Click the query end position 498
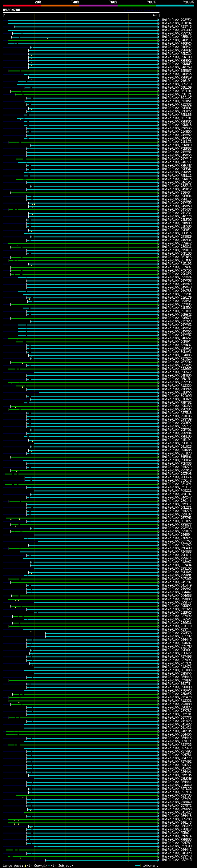Viewport: 197px width, 868px height. click(x=155, y=15)
